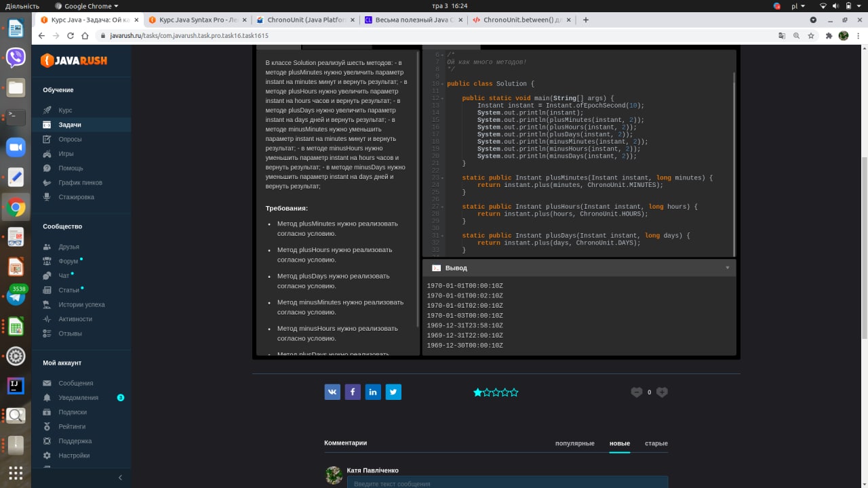Click the Поддержка icon
This screenshot has width=868, height=488.
[47, 441]
